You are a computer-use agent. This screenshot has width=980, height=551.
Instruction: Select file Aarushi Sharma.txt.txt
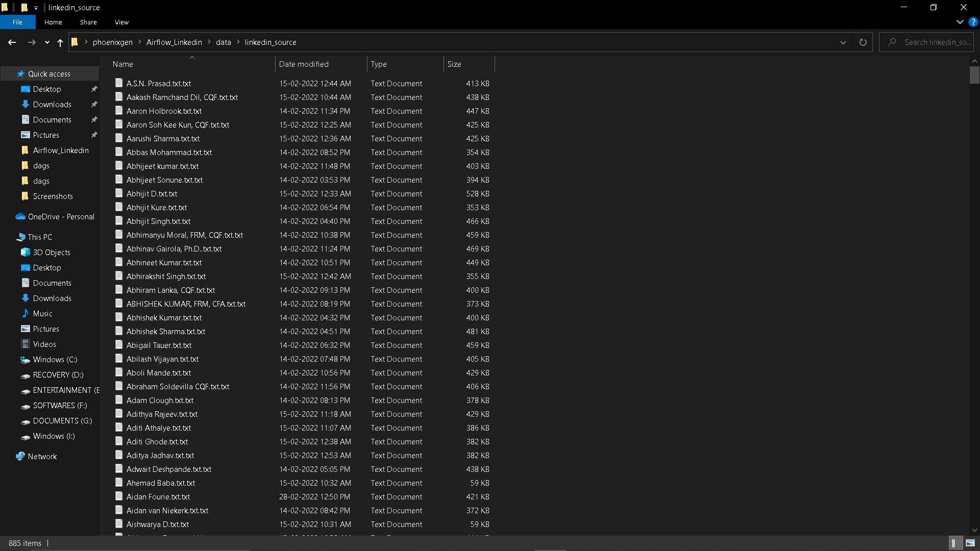point(163,139)
